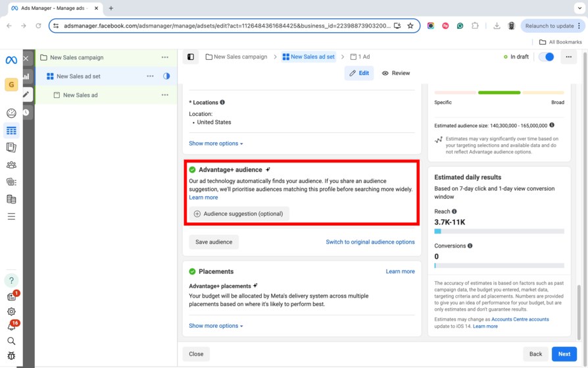Open the notifications bell with badge 16
This screenshot has height=368, width=588.
pos(12,326)
